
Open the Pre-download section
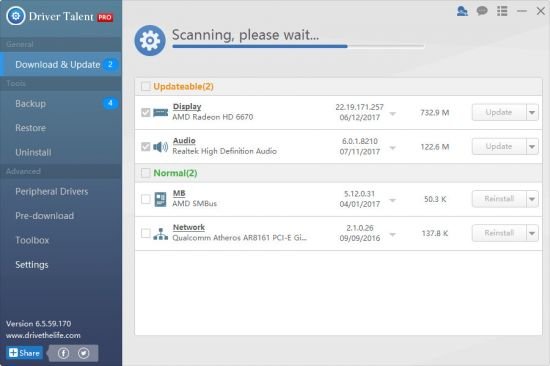[x=61, y=216]
